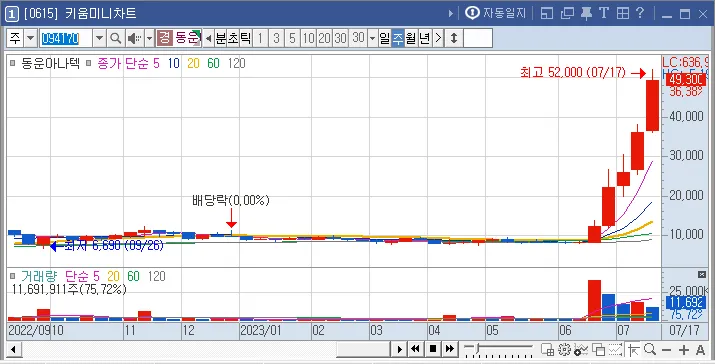Click the window layout icon in title bar
The width and height of the screenshot is (715, 364).
[547, 13]
